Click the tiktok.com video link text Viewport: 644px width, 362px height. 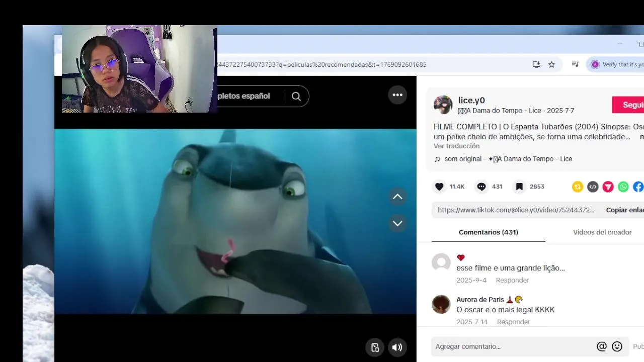516,210
